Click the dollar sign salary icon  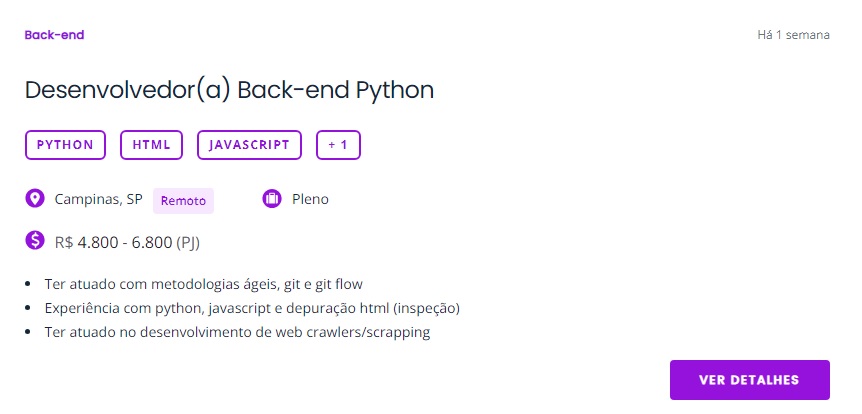click(35, 240)
